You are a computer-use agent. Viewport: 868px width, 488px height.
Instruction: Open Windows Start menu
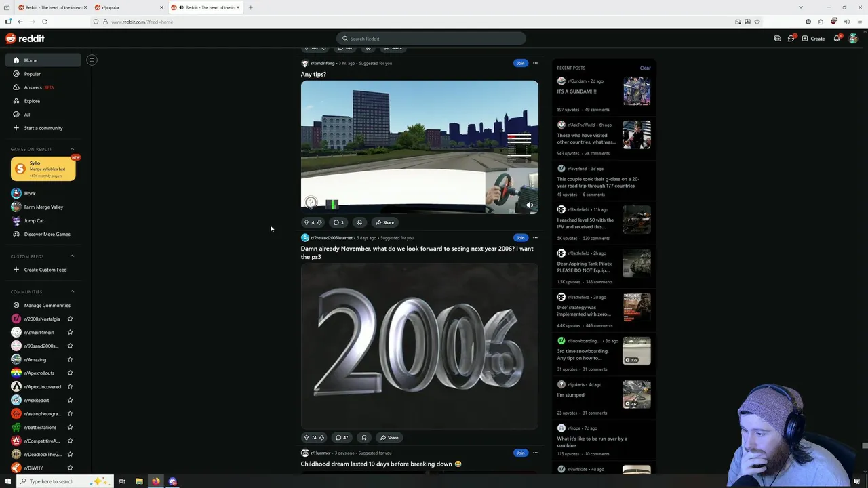[8, 481]
